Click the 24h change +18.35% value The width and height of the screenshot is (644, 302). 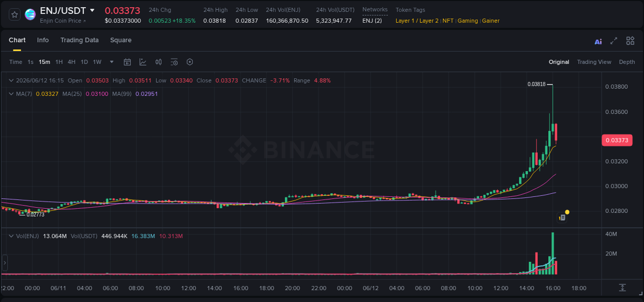(184, 21)
